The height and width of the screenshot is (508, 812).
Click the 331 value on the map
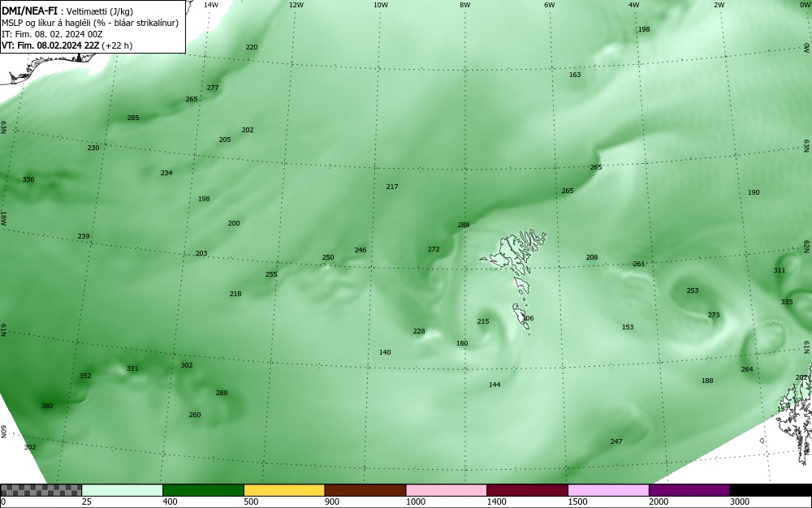tap(132, 369)
